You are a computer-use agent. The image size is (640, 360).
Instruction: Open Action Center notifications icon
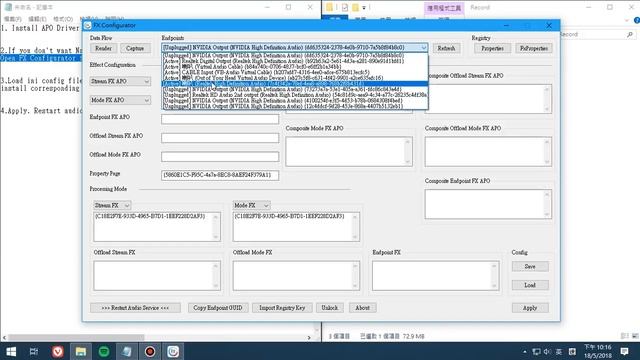pyautogui.click(x=624, y=351)
